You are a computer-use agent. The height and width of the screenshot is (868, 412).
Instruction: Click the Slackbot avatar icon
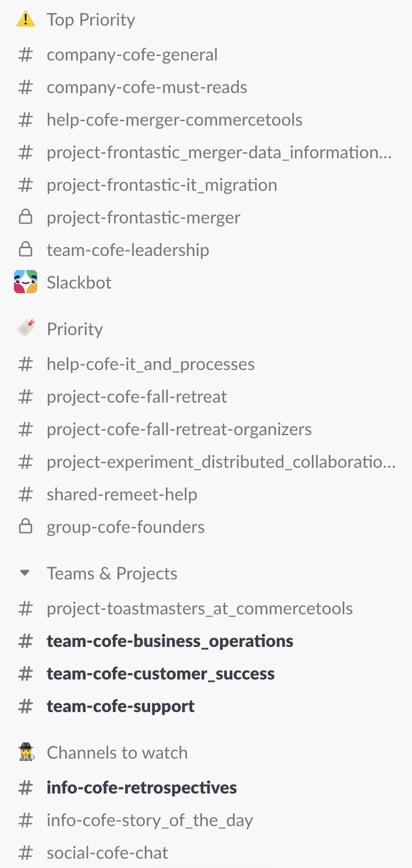click(x=25, y=282)
